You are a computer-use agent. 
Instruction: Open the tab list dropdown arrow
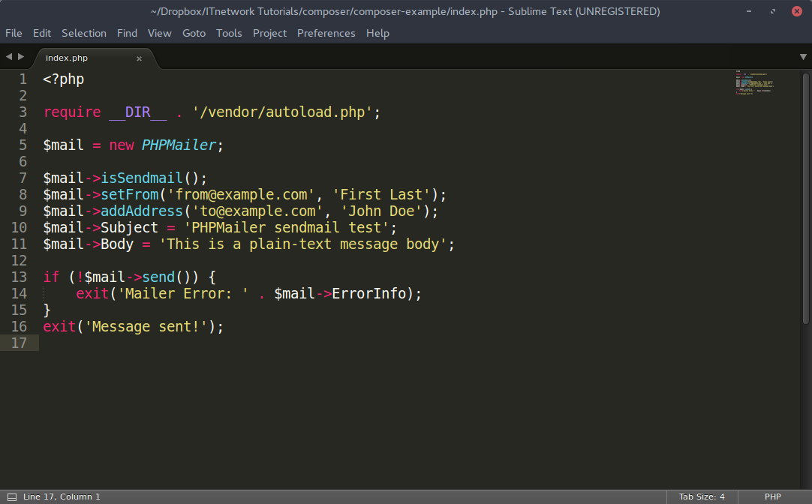(803, 57)
